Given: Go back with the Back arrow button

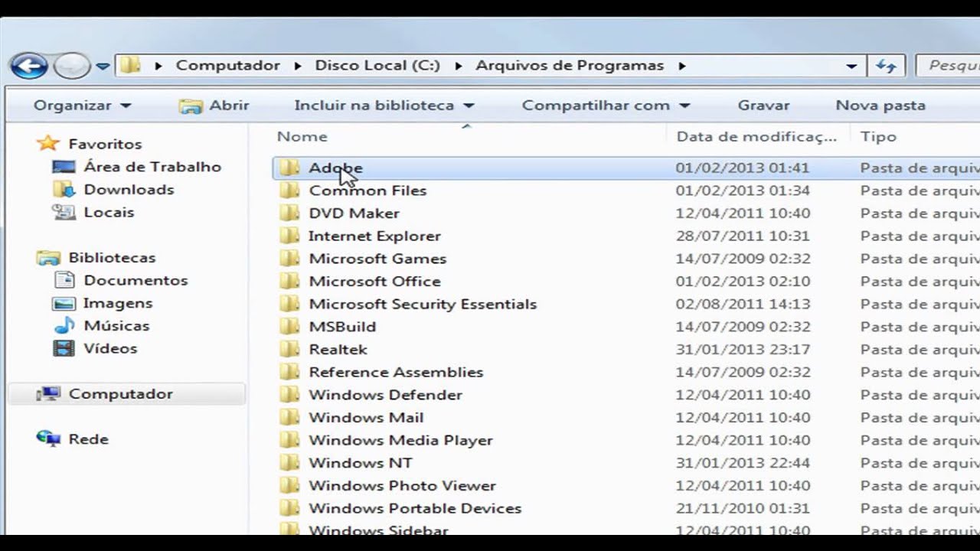Looking at the screenshot, I should 29,66.
